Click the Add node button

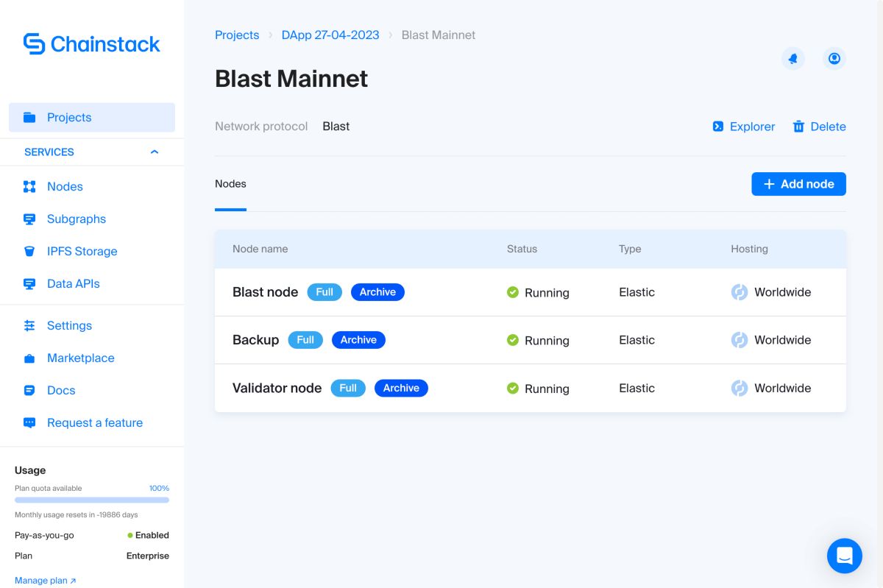click(x=798, y=184)
